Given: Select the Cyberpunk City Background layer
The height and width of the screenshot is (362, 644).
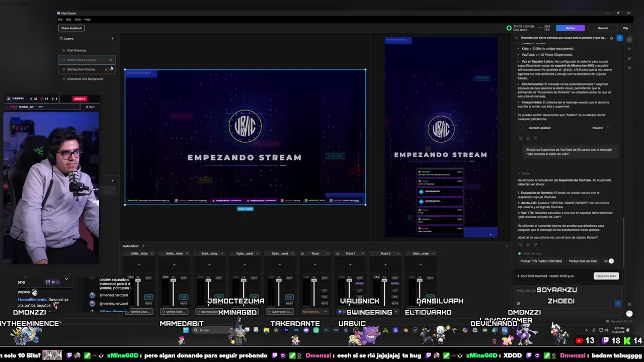Looking at the screenshot, I should 87,79.
